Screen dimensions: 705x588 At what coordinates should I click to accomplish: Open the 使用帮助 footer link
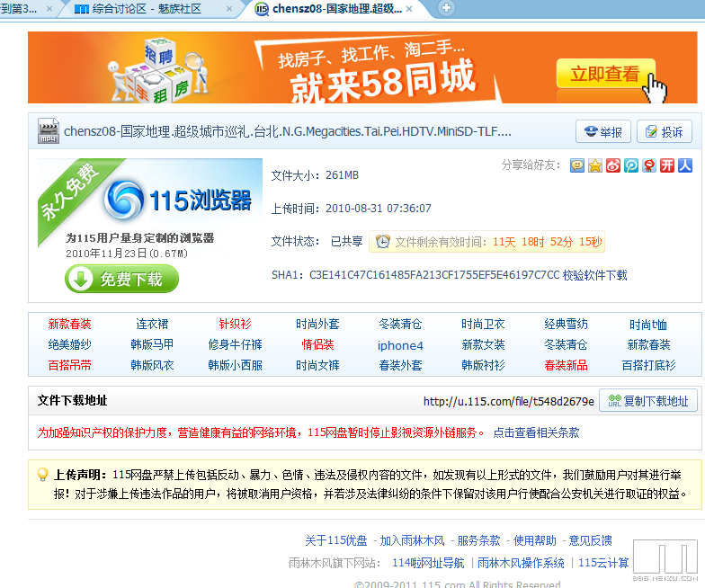click(x=534, y=540)
